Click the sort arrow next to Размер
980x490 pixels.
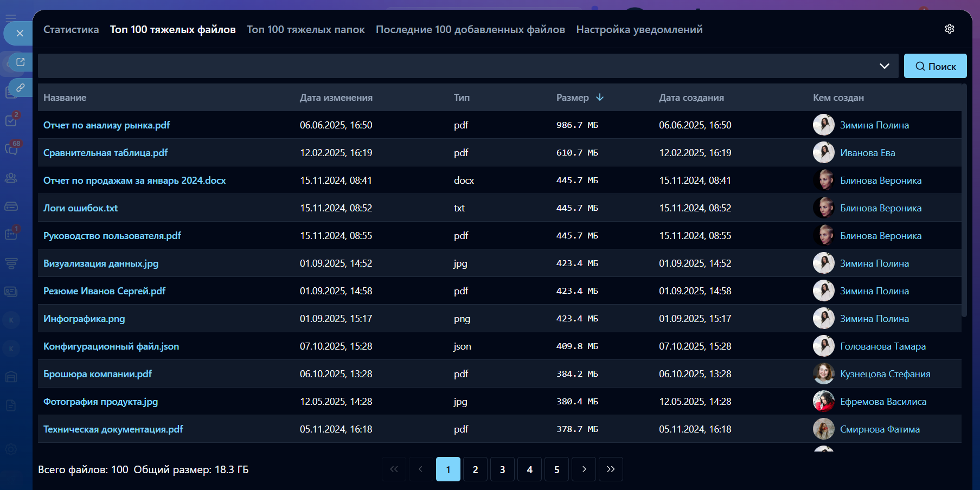pos(600,98)
